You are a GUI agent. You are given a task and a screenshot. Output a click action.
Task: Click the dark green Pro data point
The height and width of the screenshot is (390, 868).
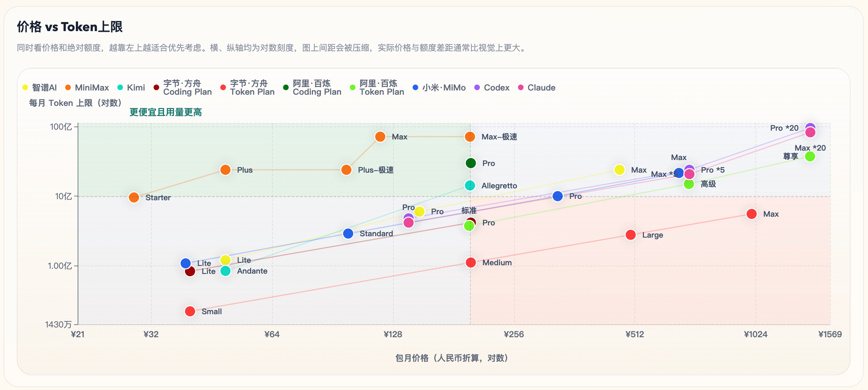pyautogui.click(x=471, y=163)
